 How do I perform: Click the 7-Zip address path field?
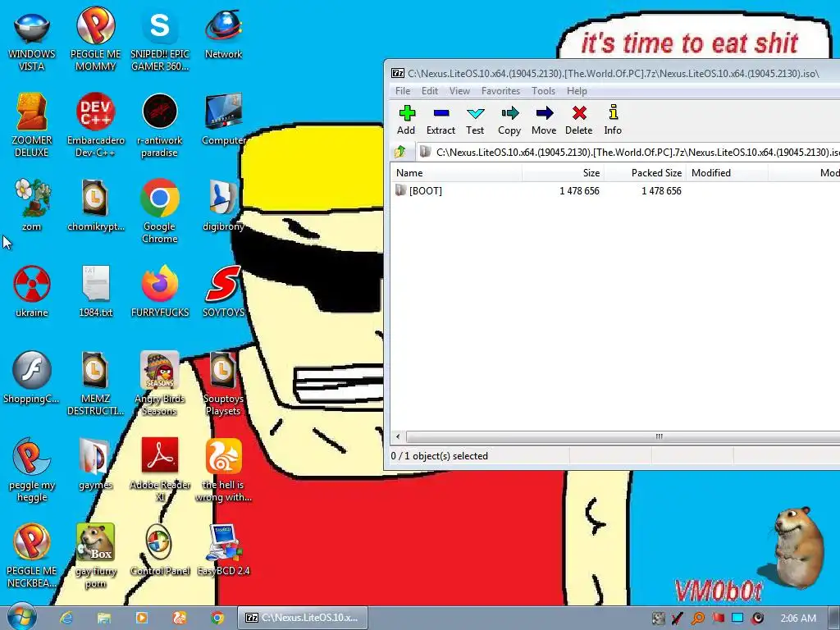pos(628,152)
